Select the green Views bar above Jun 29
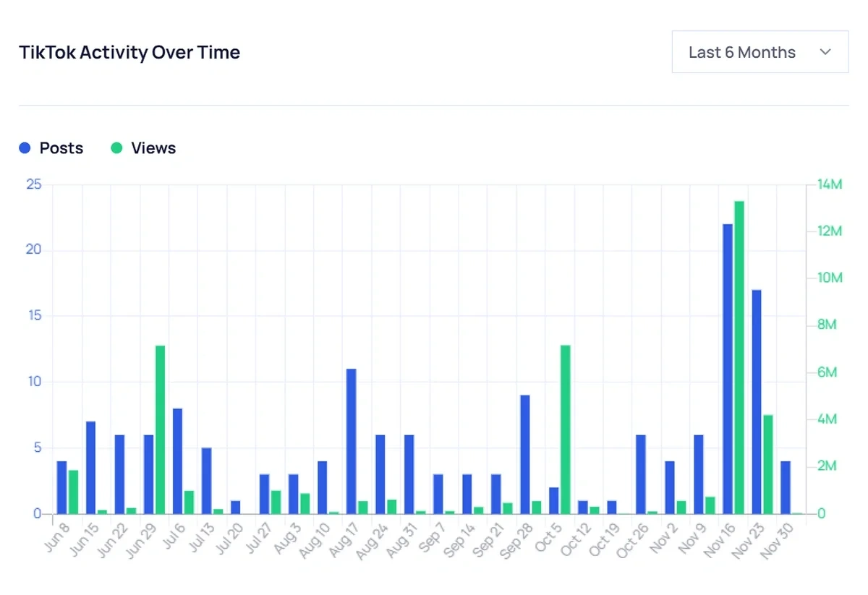This screenshot has width=868, height=595. (x=161, y=427)
